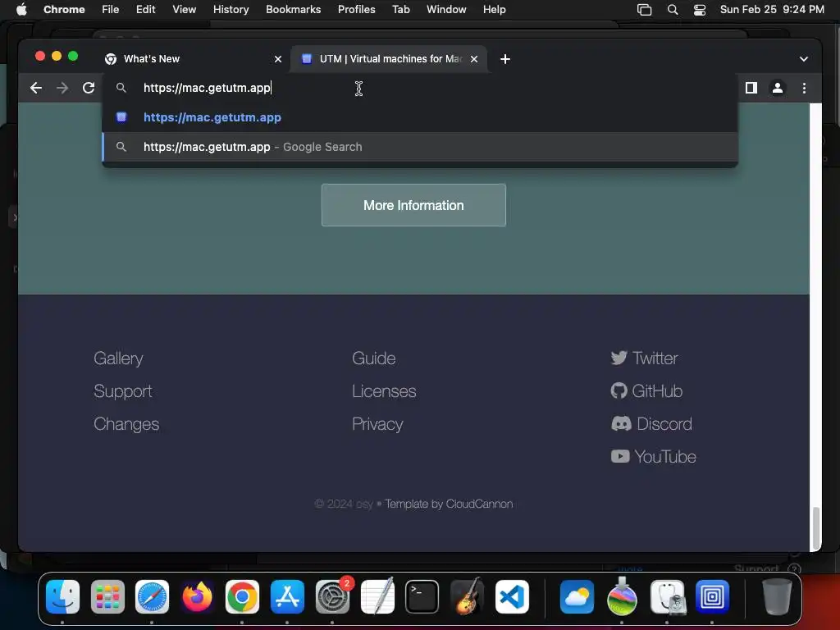Go back using the Chrome back arrow

tap(36, 88)
